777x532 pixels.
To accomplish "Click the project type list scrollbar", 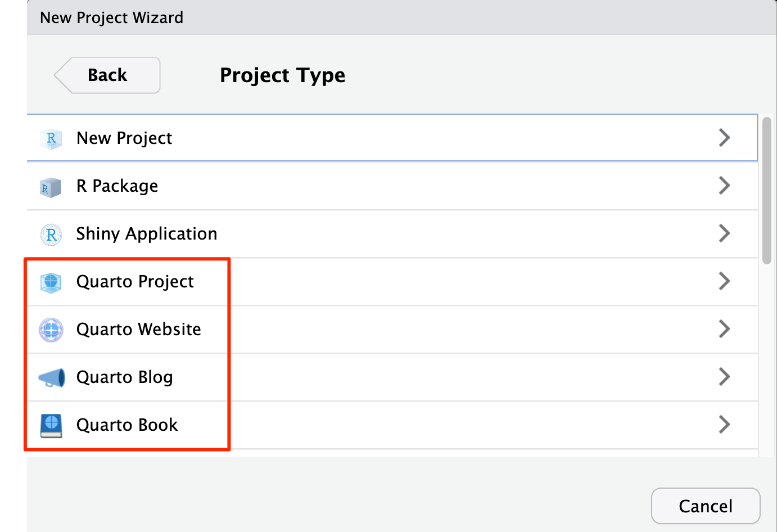I will (x=767, y=191).
